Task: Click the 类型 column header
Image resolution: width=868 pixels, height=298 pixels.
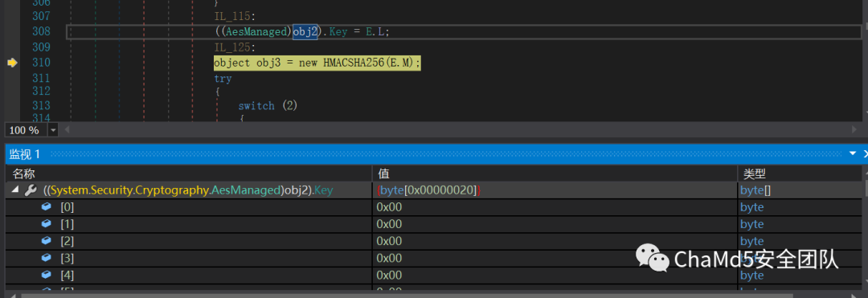Action: (x=753, y=174)
